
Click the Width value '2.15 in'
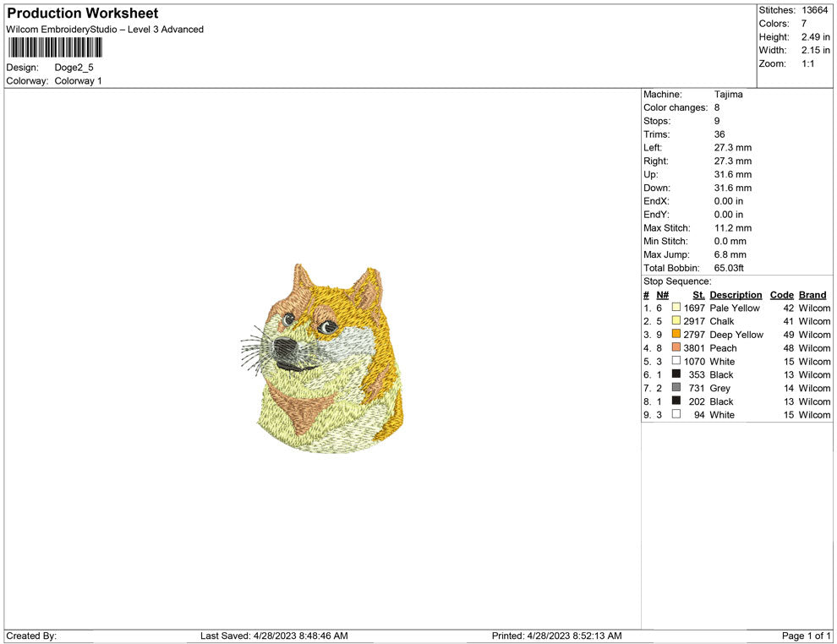(815, 50)
